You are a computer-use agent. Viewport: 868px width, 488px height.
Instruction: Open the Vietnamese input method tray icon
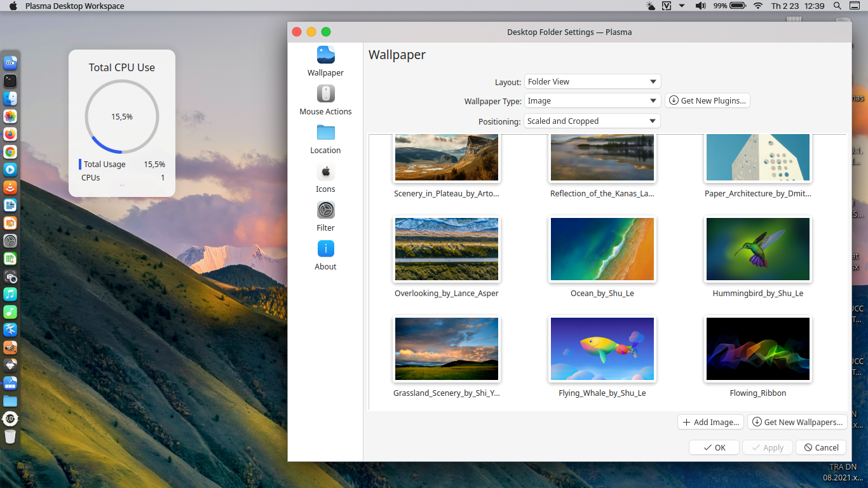[x=667, y=6]
